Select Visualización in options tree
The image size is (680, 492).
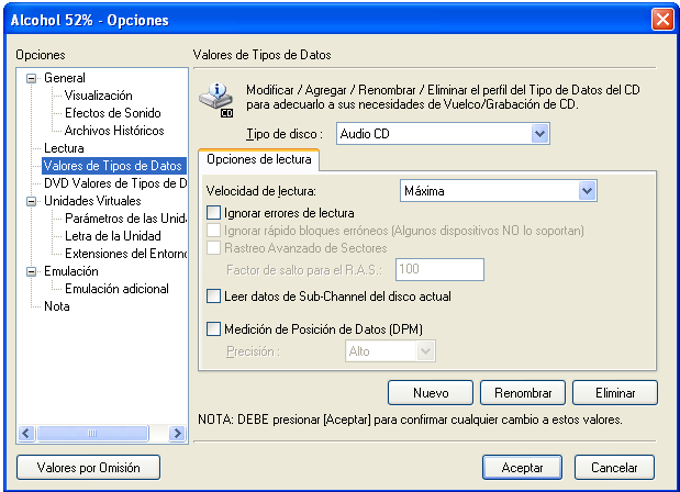coord(98,95)
